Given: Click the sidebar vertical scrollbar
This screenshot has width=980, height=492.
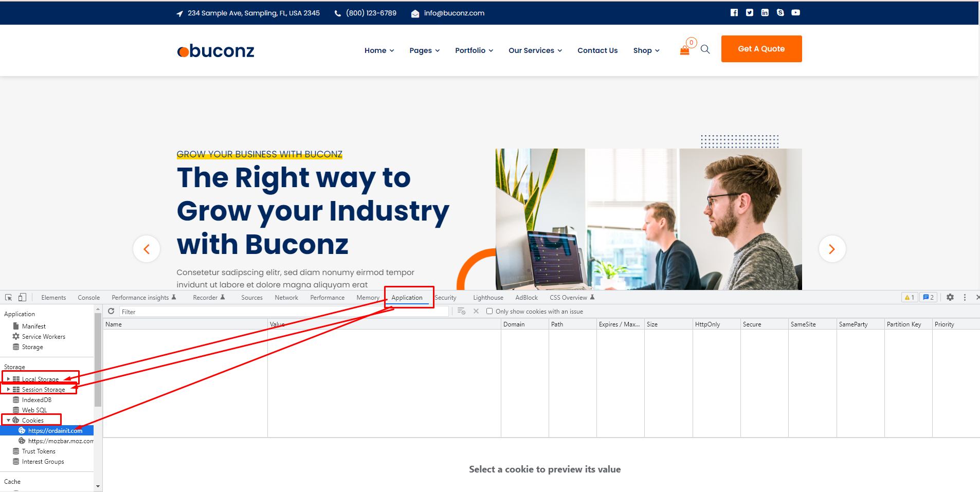Looking at the screenshot, I should pyautogui.click(x=98, y=360).
